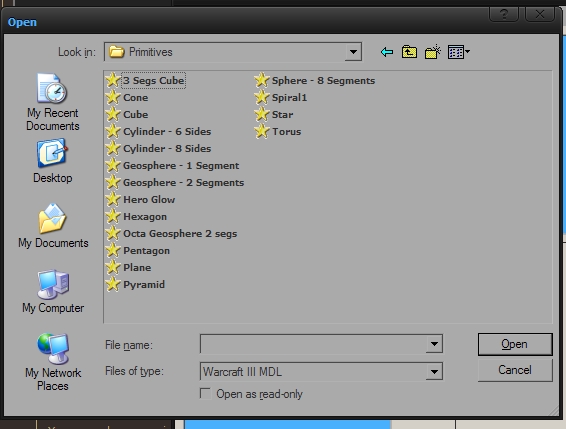
Task: Select the Pentagon file icon
Action: [113, 250]
